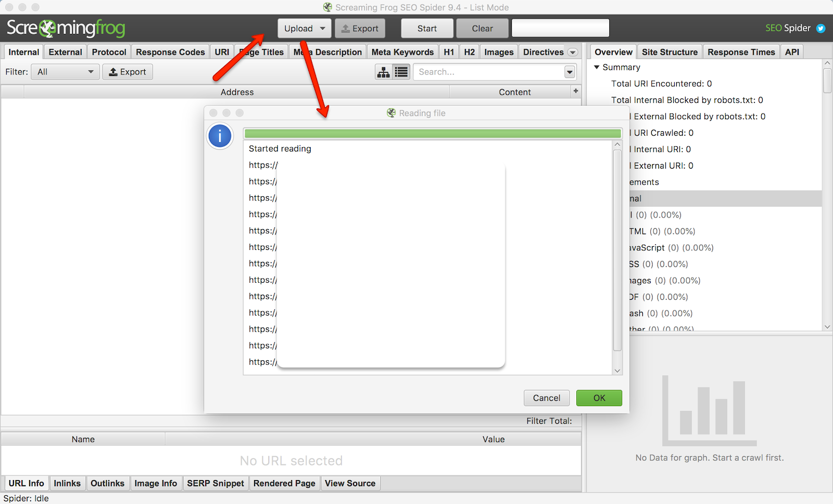Switch to list view icon
This screenshot has height=504, width=833.
point(401,72)
